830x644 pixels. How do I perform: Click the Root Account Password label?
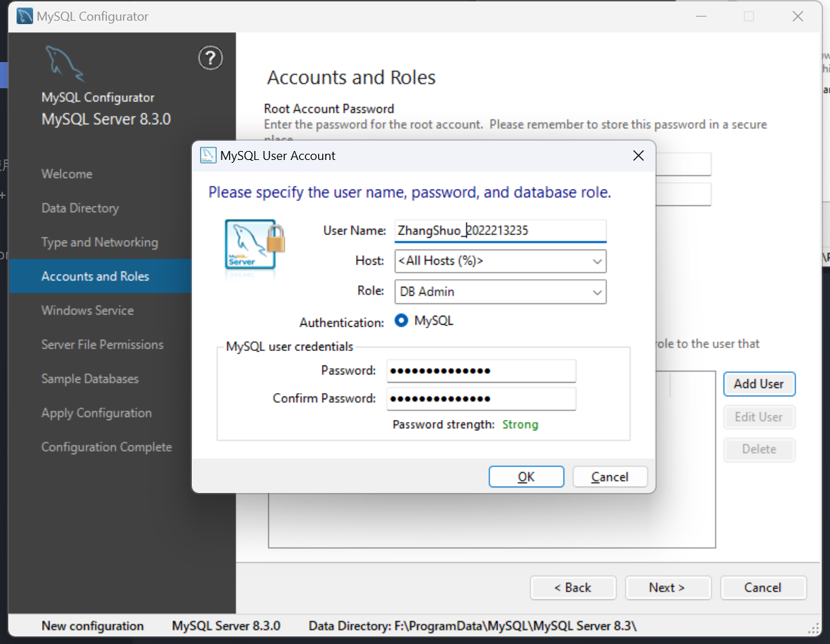coord(329,109)
